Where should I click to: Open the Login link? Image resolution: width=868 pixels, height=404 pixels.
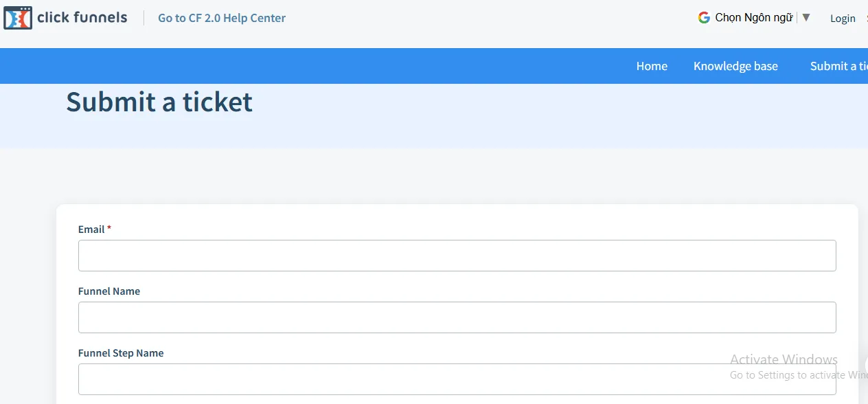click(843, 19)
